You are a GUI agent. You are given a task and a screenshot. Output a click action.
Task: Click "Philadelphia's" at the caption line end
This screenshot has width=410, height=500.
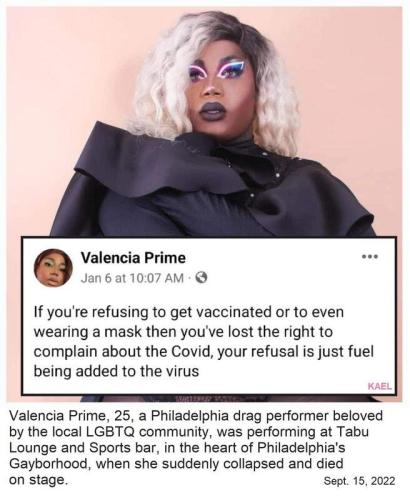(302, 447)
